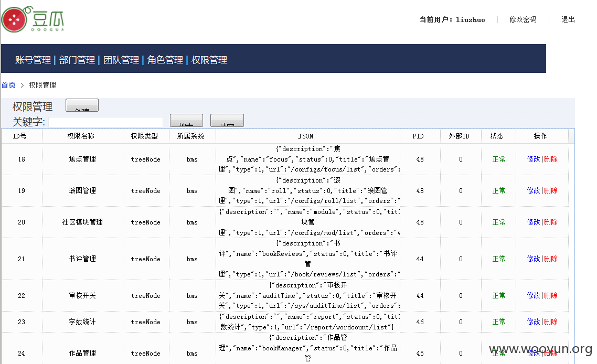Select the 书评管理 name cell
The height and width of the screenshot is (364, 597).
[x=82, y=259]
